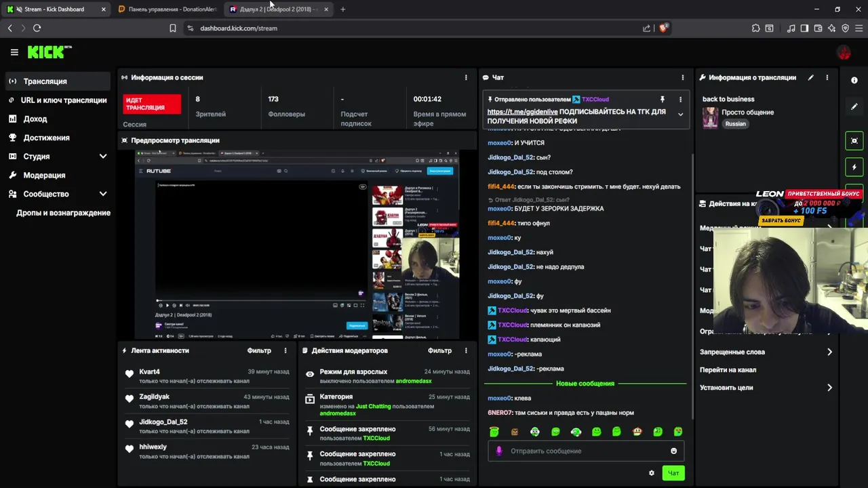This screenshot has height=488, width=868.
Task: Open the t.me/ggidenlive link
Action: click(x=522, y=112)
